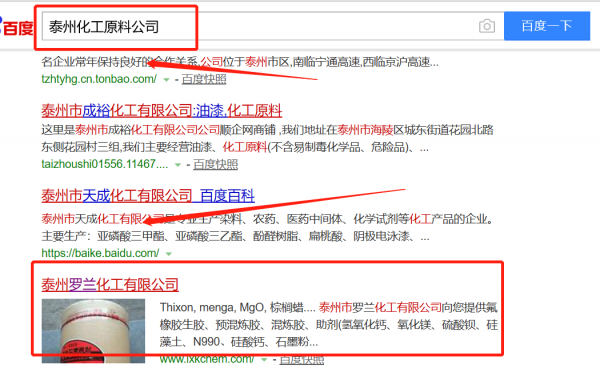This screenshot has width=600, height=377.
Task: Click the tzhtyhg.cn.tonbao.com URL
Action: click(x=99, y=79)
